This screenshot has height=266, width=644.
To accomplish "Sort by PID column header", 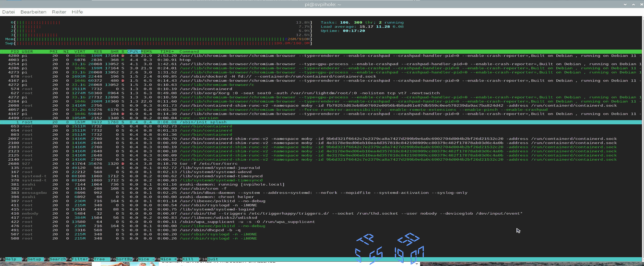I will click(15, 51).
